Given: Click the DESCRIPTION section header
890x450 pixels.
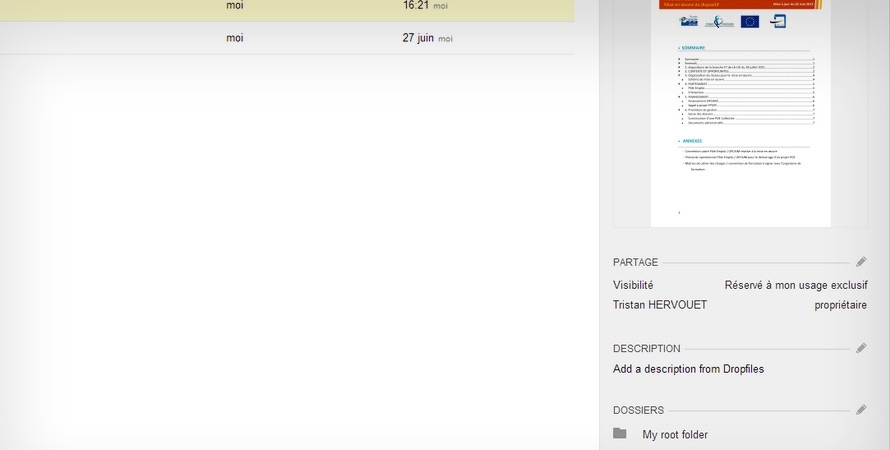Looking at the screenshot, I should coord(646,349).
